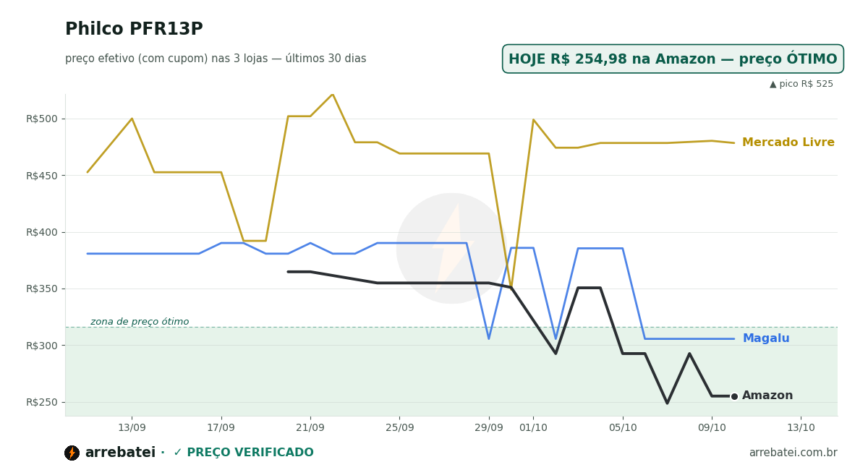Click the 30-day effective price subtitle
This screenshot has height=470, width=868.
pyautogui.click(x=216, y=59)
